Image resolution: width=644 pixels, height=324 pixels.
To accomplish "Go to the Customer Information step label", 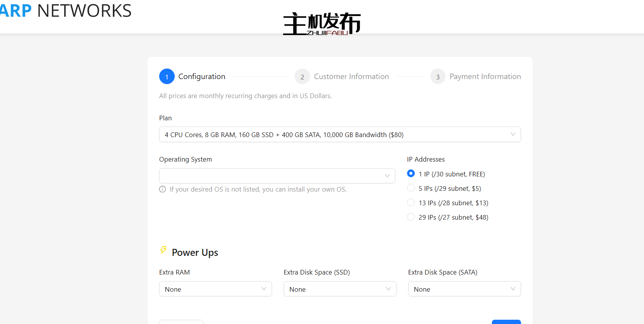I will tap(351, 77).
